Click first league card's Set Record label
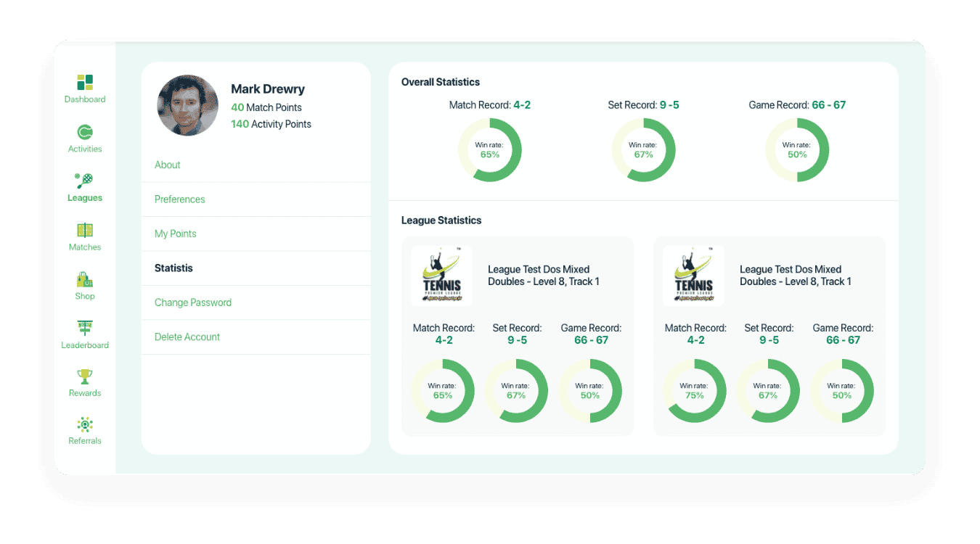The image size is (980, 544). (x=517, y=328)
